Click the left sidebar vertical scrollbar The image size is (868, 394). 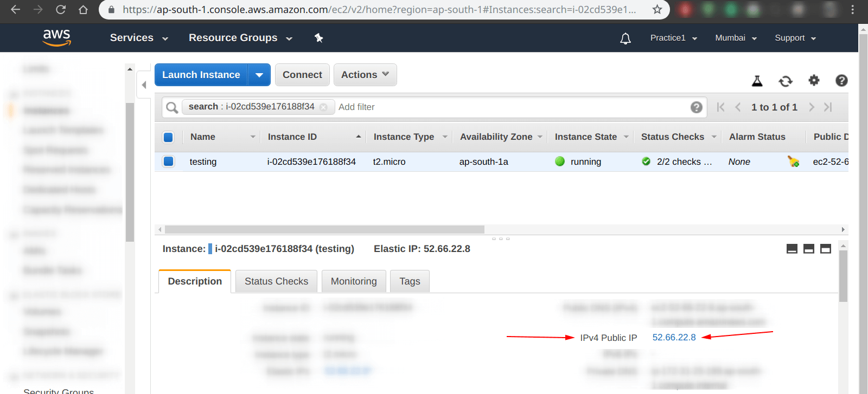point(130,172)
